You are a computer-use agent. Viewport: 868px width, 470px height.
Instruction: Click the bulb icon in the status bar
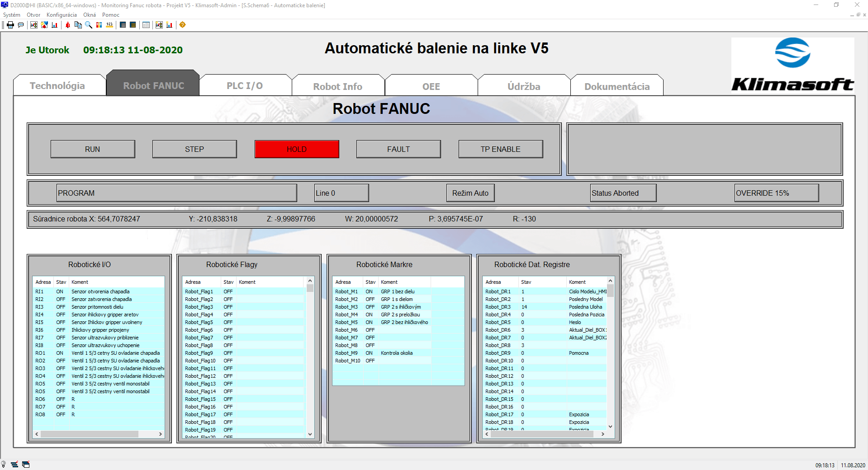[3, 464]
